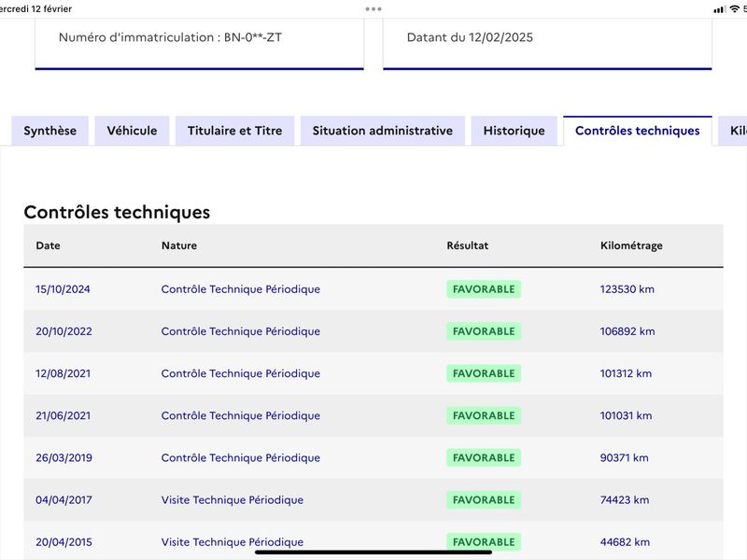The image size is (747, 560).
Task: Click the FAVORABLE badge for 20/10/2022
Action: (x=484, y=331)
